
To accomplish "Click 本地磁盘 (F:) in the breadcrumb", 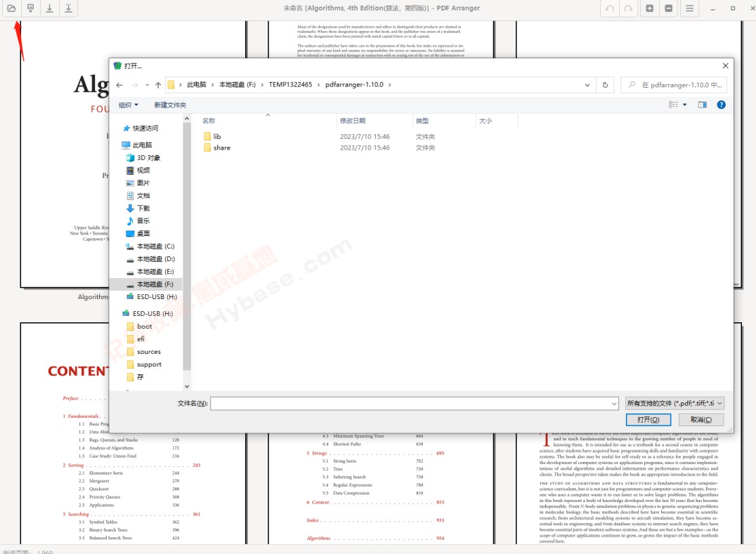I will (237, 85).
